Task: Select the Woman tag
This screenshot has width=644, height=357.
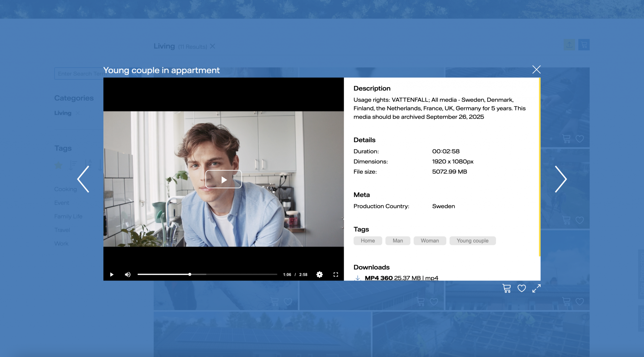Action: pos(430,241)
